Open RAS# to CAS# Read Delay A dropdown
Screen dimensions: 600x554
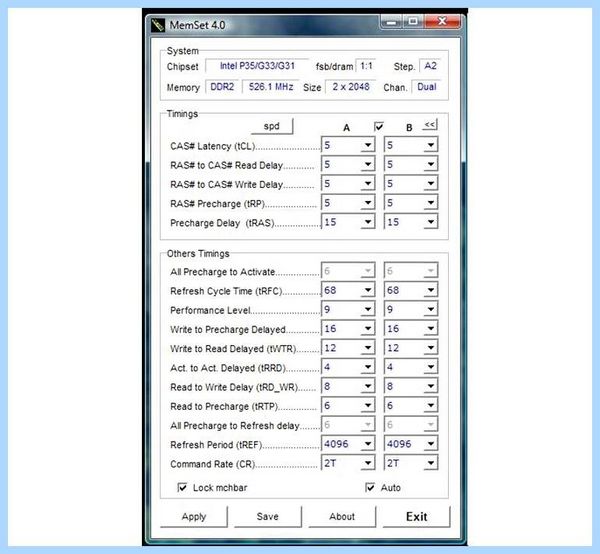348,164
